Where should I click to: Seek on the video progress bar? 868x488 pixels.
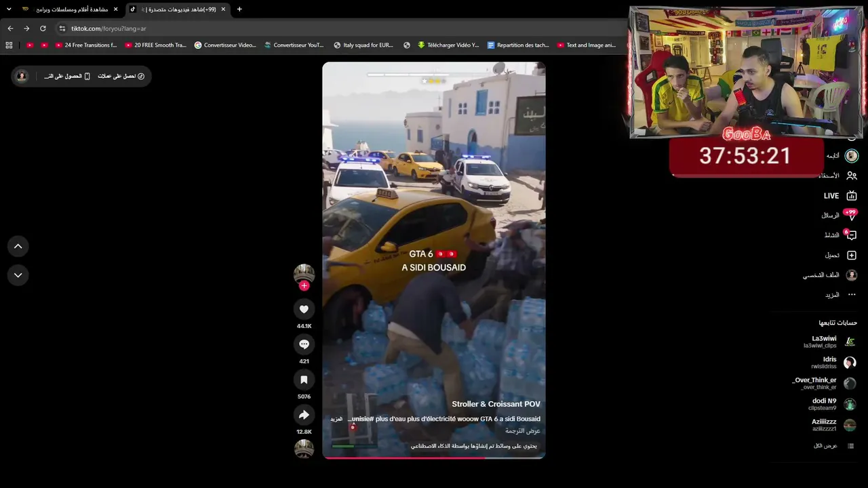pos(434,458)
